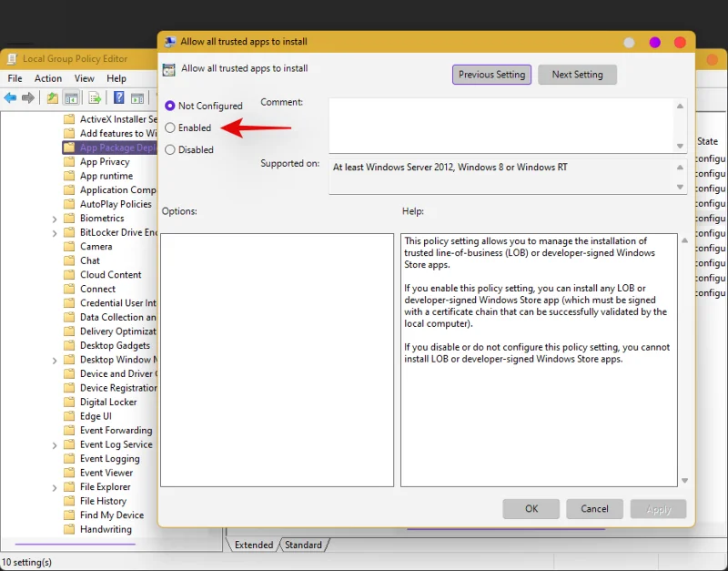Click the Up One Level folder icon
This screenshot has height=571, width=728.
53,98
